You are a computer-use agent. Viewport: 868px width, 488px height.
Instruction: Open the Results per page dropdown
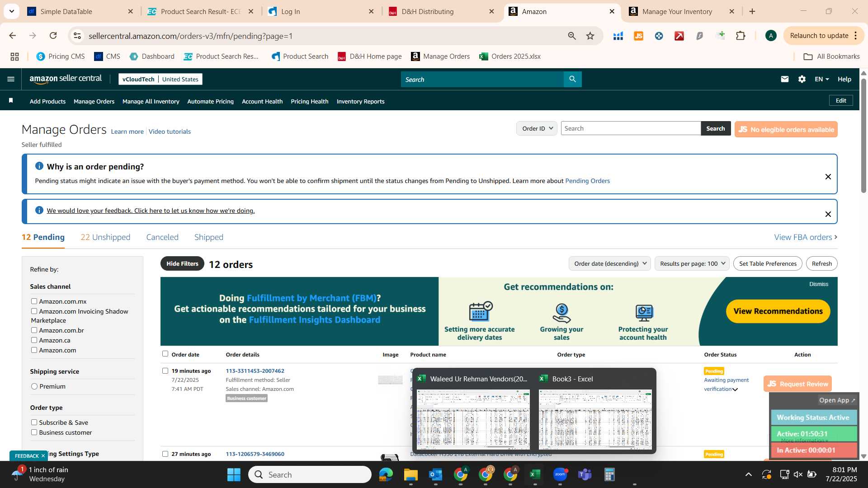(x=692, y=263)
